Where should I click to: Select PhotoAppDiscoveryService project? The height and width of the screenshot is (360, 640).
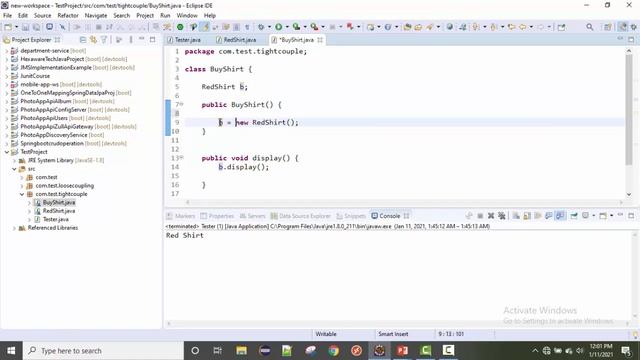[x=57, y=135]
